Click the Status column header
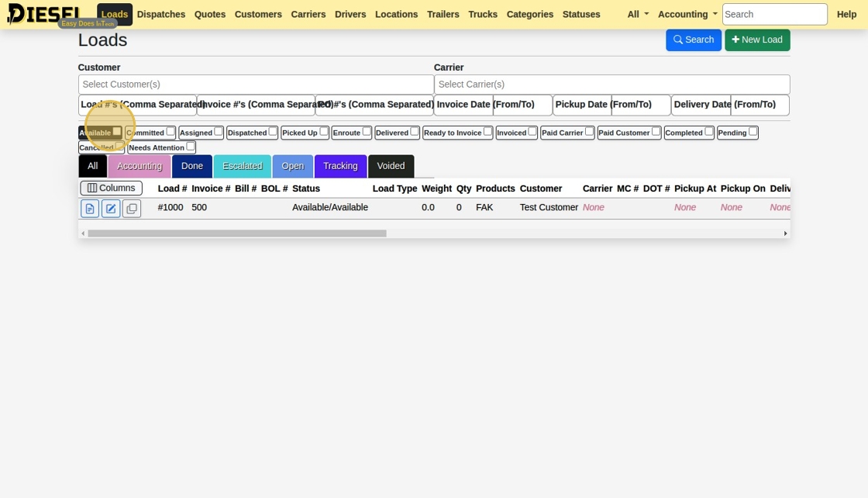 (306, 188)
